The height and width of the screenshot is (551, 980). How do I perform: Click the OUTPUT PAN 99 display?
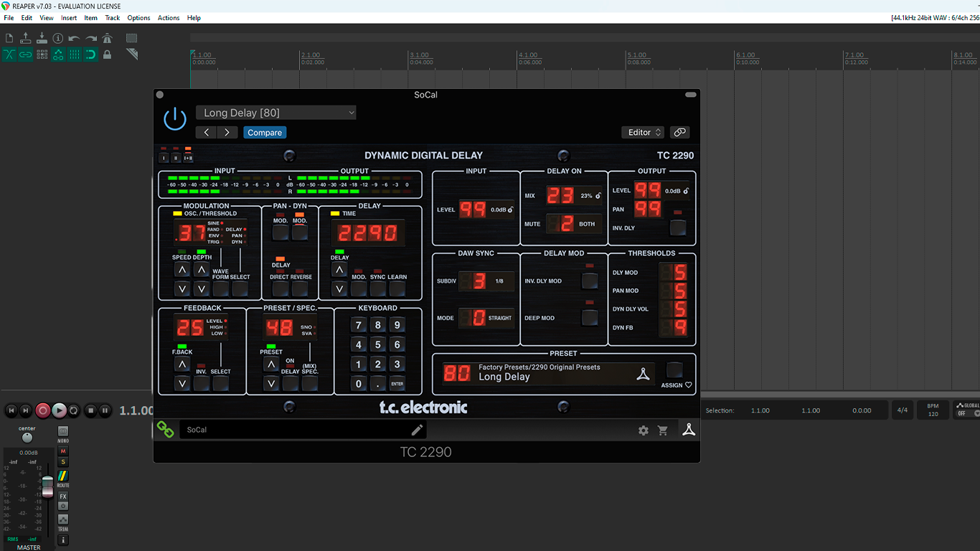[x=647, y=209]
